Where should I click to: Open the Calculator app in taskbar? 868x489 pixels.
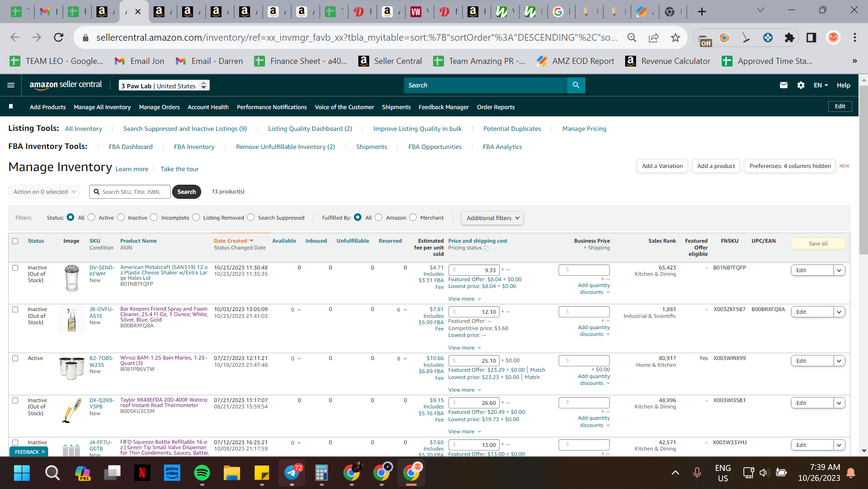coord(322,473)
